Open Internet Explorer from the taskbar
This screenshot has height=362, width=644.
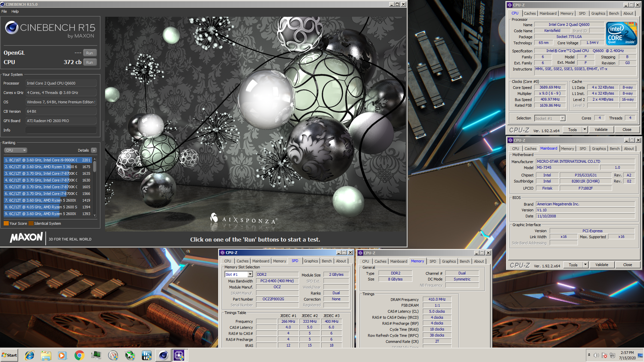click(30, 355)
